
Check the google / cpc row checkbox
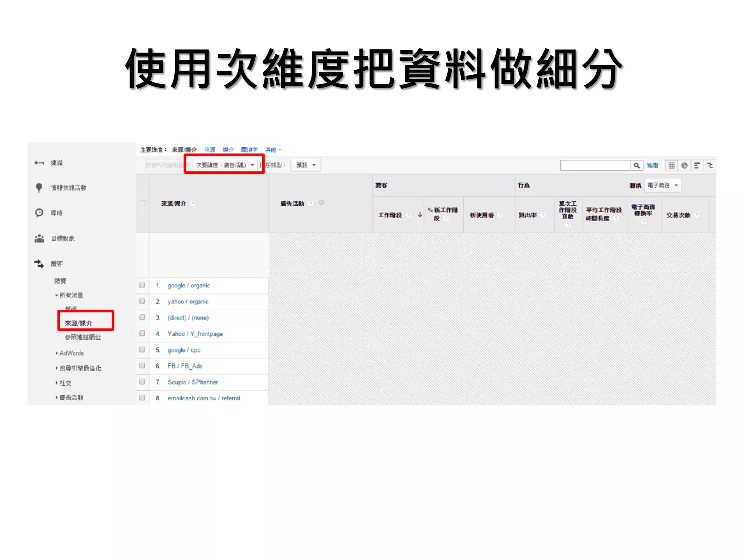pyautogui.click(x=142, y=349)
